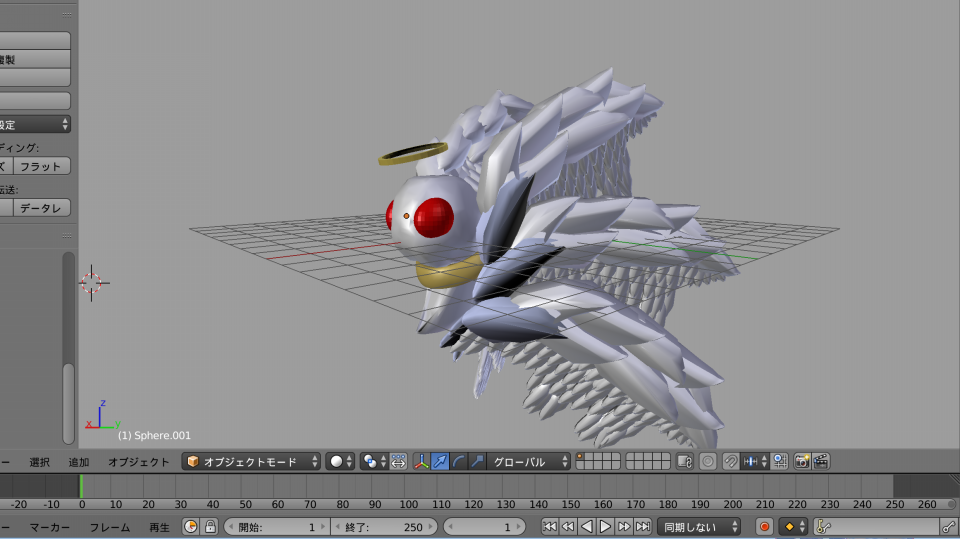This screenshot has height=539, width=960.
Task: Click OpenGL render animation clapperboard icon
Action: coord(821,461)
